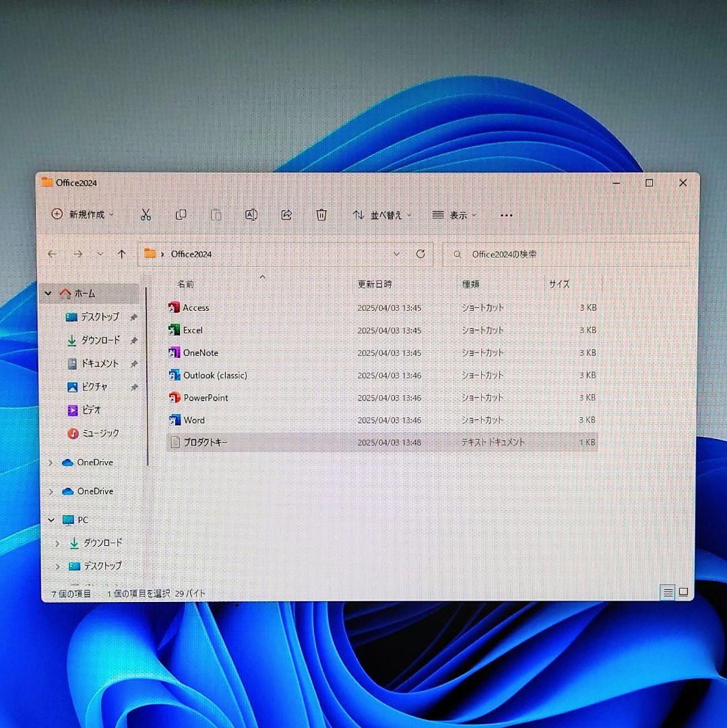Click the Delete trash icon in the toolbar

pos(321,214)
